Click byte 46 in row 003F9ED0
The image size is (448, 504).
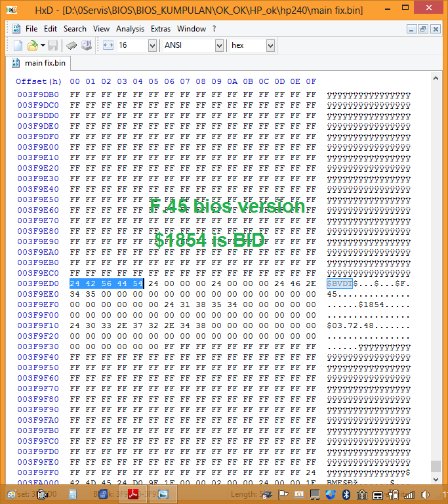[295, 283]
